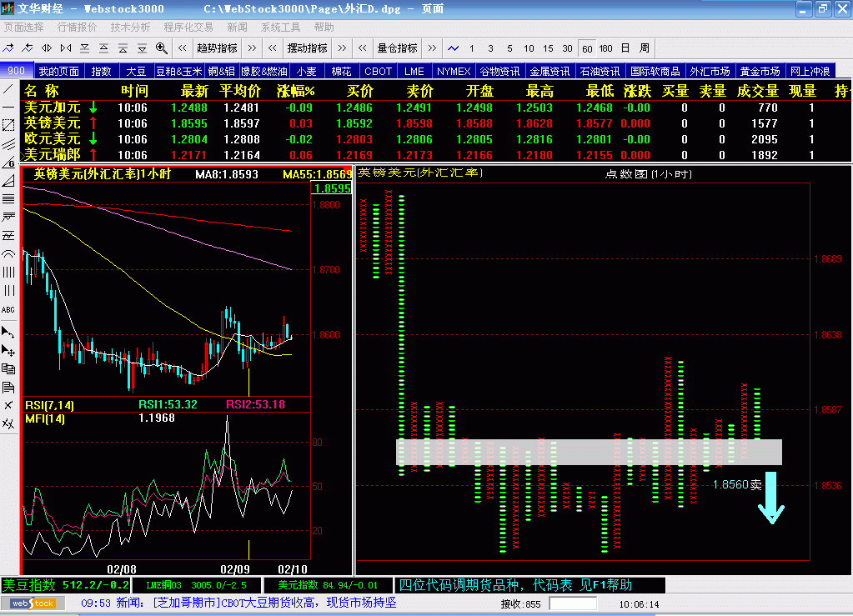The width and height of the screenshot is (853, 616).
Task: Go to next trend indicator (>> after 趋势指标)
Action: pos(252,48)
